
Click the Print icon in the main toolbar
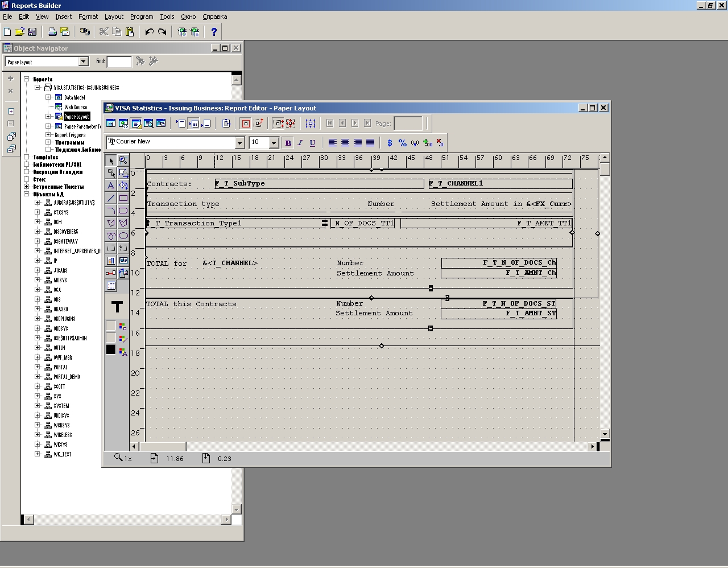coord(52,32)
